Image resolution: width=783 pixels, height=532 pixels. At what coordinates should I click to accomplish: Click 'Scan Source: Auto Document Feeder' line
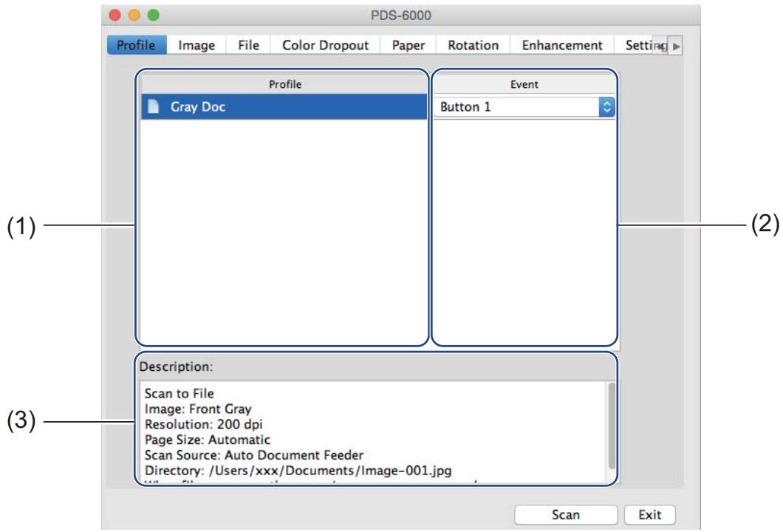coord(253,455)
